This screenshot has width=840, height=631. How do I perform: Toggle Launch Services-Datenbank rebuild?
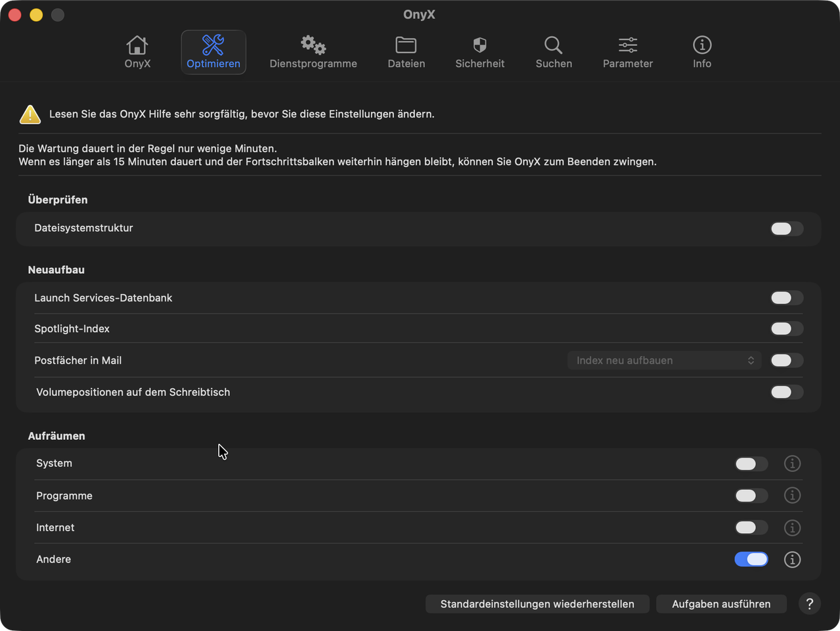pos(787,298)
